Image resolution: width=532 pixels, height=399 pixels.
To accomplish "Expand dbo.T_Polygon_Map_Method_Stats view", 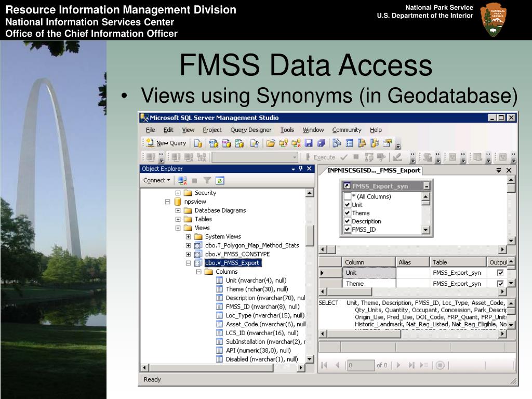I will pos(188,245).
